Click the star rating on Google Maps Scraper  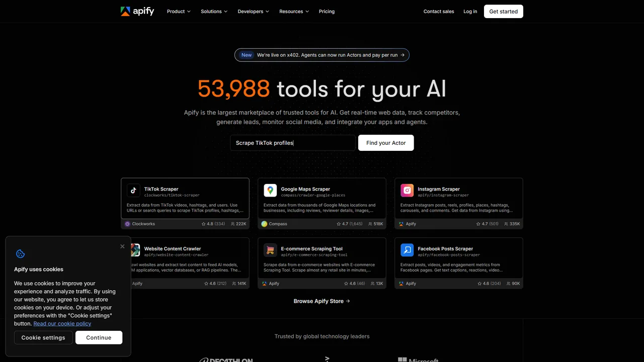pos(350,224)
